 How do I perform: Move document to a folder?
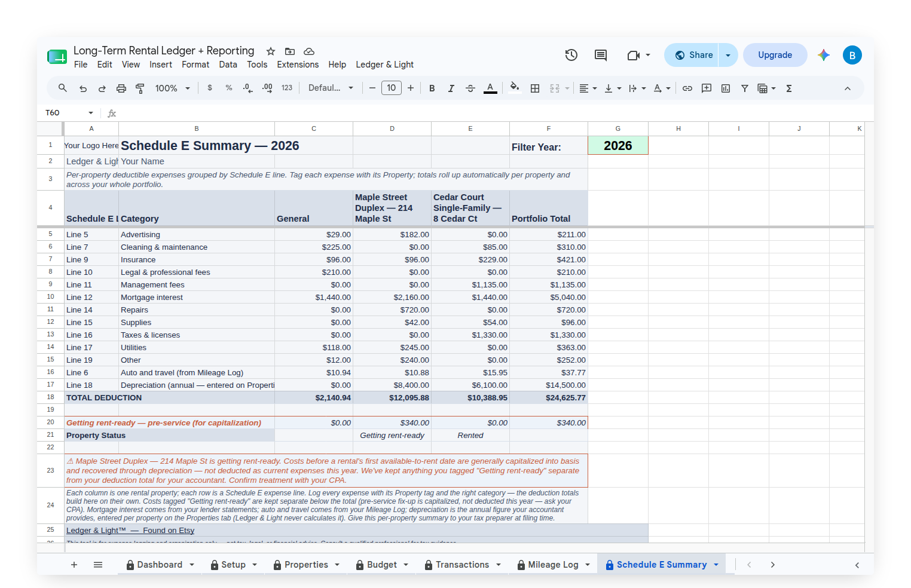tap(290, 51)
